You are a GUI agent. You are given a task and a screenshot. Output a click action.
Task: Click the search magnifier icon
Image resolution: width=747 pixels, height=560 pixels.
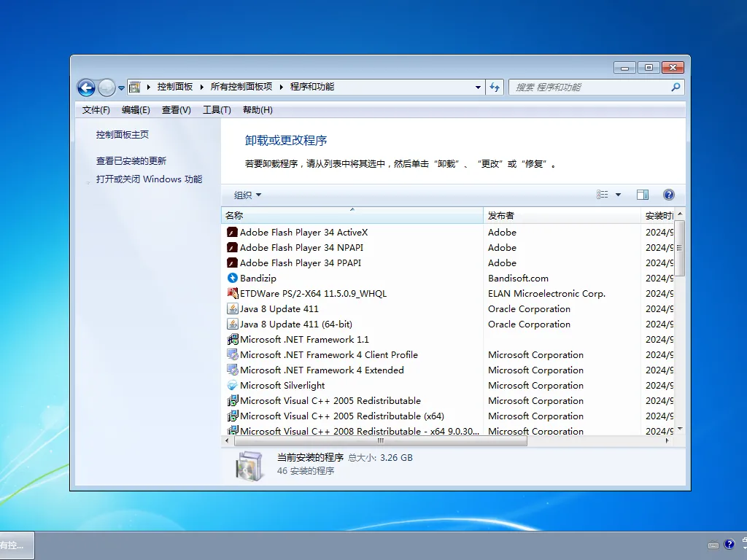coord(676,86)
